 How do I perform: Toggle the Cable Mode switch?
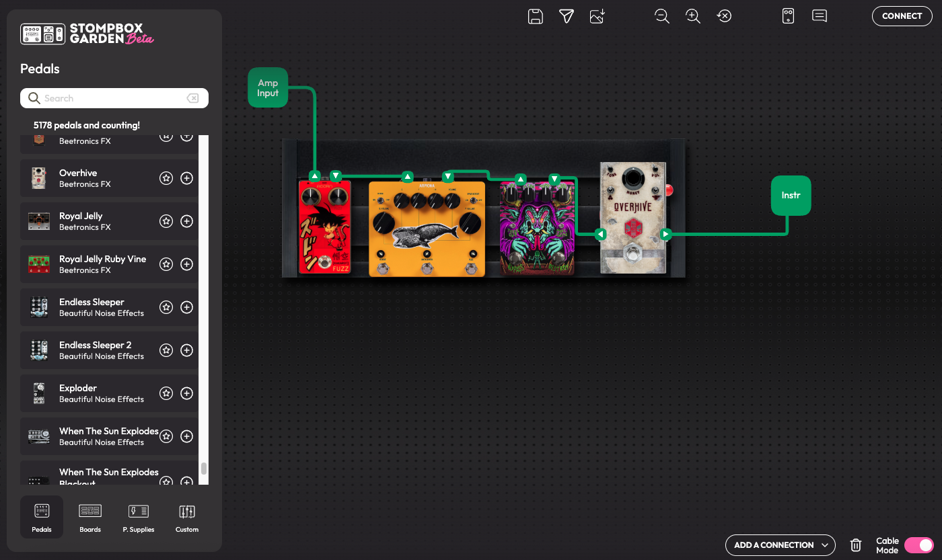(918, 545)
